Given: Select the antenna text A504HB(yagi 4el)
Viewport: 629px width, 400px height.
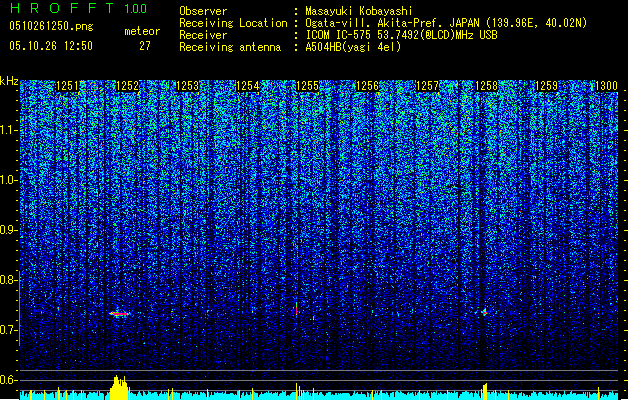Looking at the screenshot, I should (x=353, y=47).
